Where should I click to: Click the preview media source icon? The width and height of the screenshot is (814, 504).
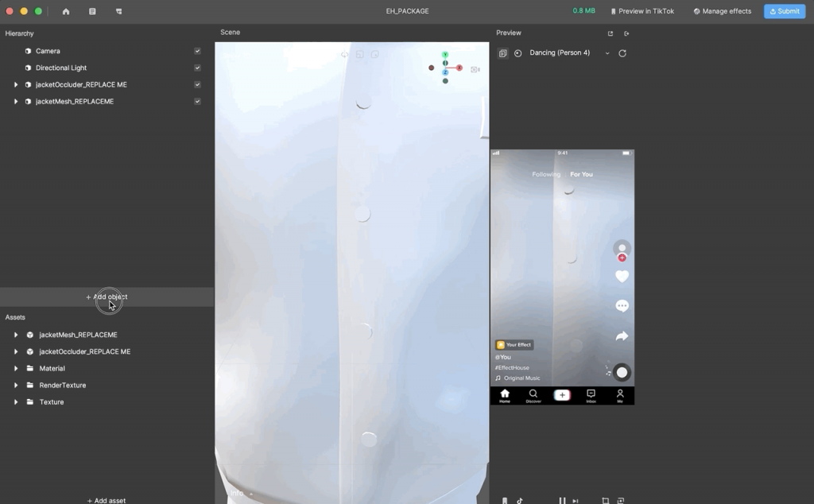pos(502,53)
